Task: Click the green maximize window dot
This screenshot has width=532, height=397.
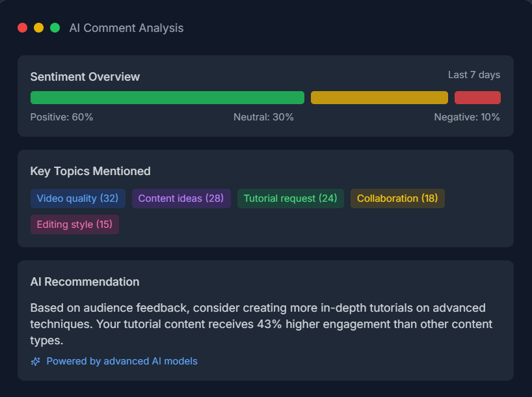Action: tap(55, 28)
